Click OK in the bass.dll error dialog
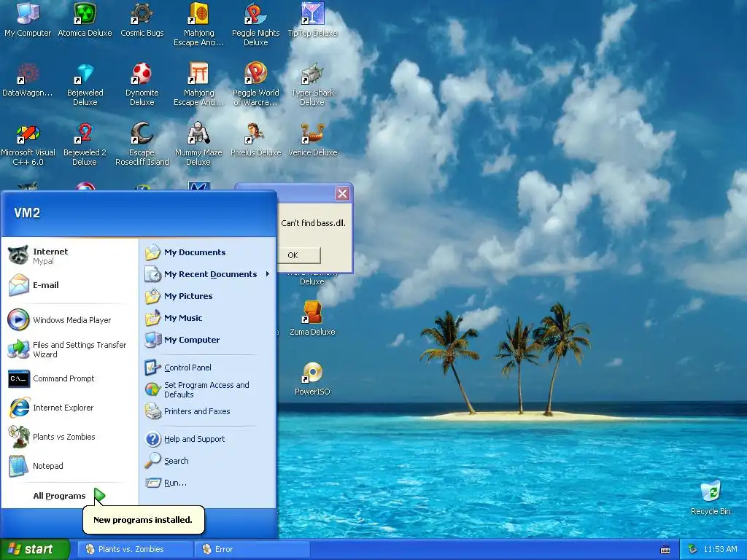 [299, 255]
